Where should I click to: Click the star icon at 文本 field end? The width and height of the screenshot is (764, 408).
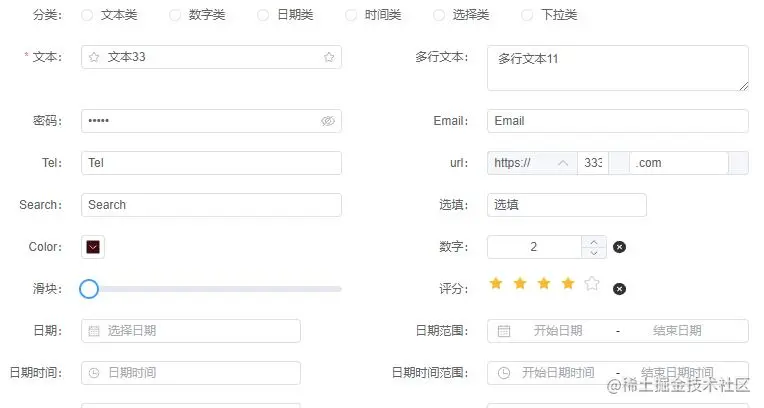pos(329,57)
